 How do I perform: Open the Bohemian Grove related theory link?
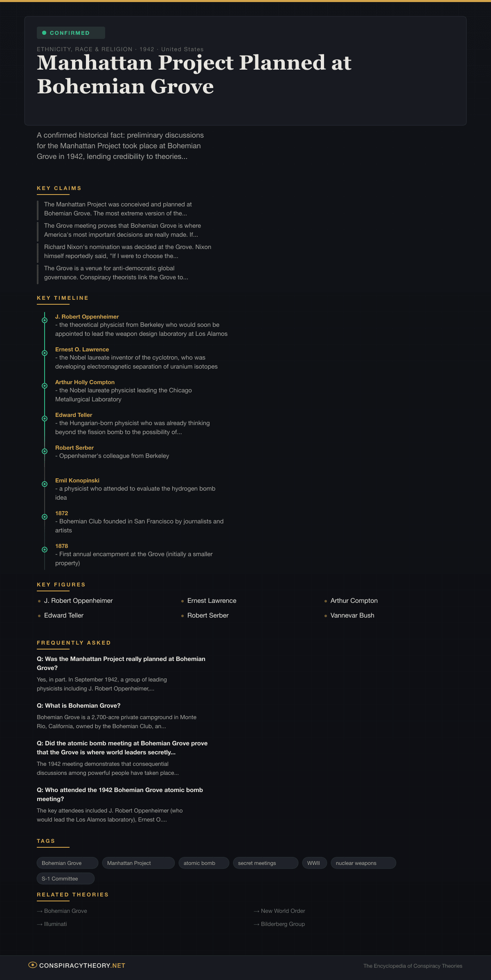pos(65,911)
